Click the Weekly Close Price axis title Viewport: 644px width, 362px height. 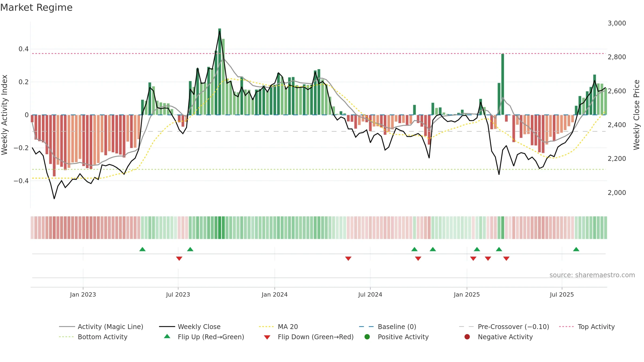(x=636, y=115)
